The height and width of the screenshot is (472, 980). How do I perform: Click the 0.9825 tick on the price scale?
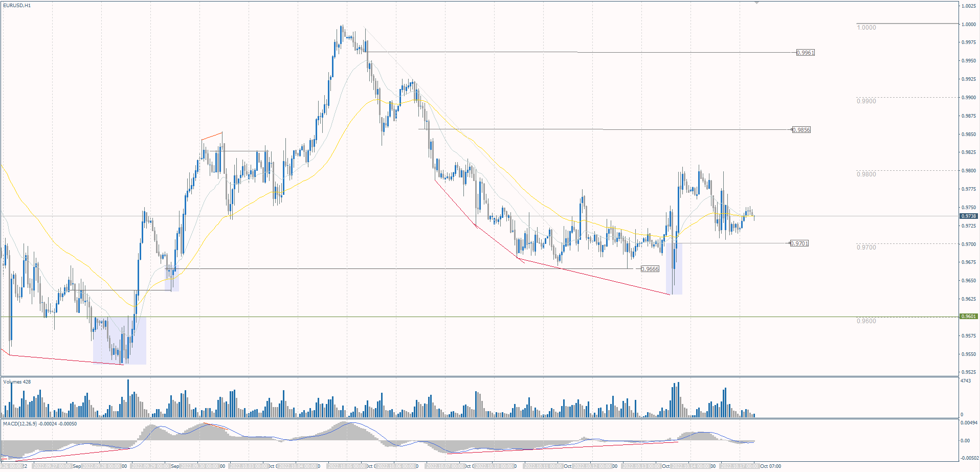(969, 152)
